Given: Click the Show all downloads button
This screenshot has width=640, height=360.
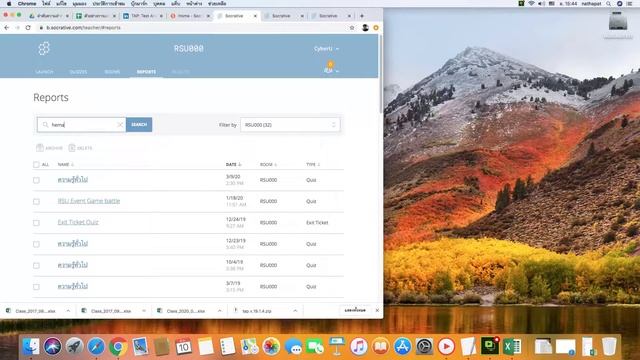Looking at the screenshot, I should [x=355, y=311].
